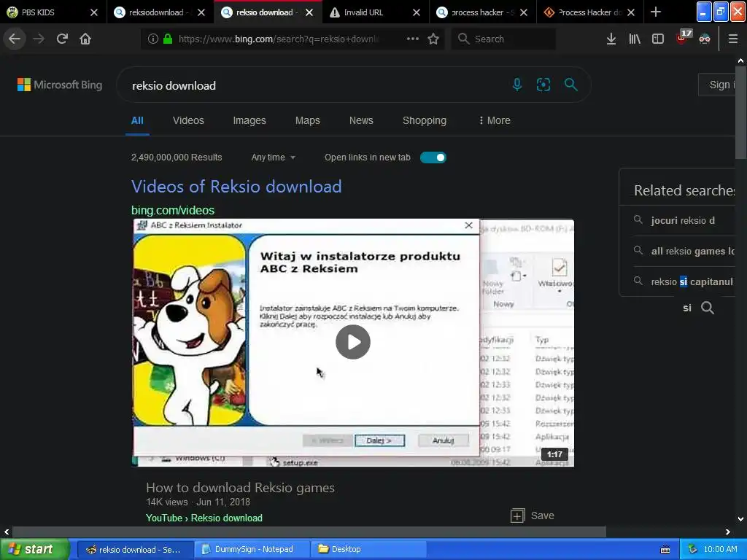
Task: Select related search 'jocuri reksio d'
Action: (x=683, y=220)
